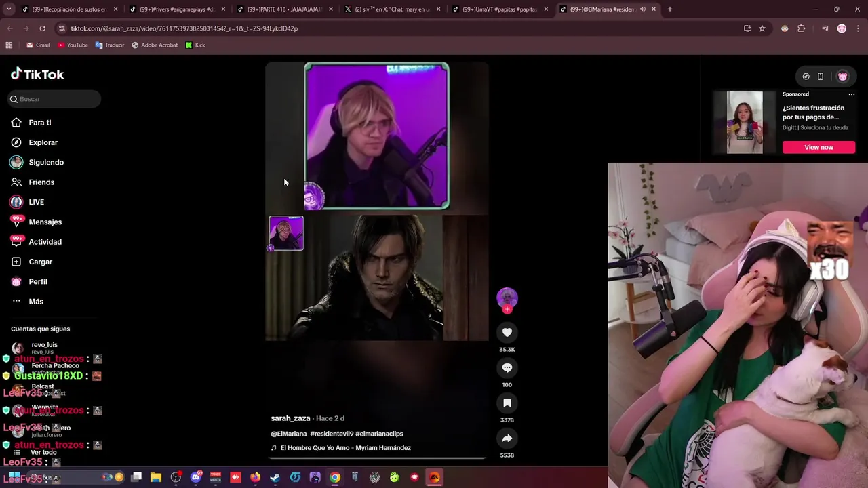Open Discord from taskbar

pos(196,477)
